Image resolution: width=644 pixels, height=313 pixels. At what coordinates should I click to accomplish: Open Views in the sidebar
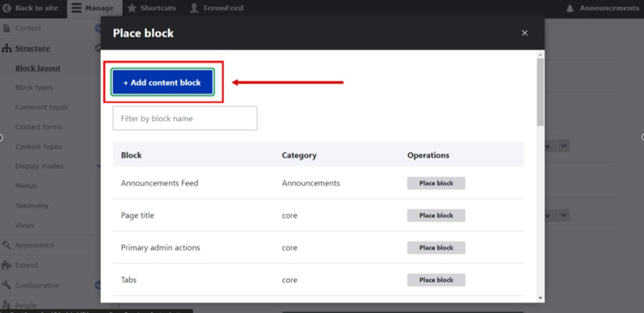point(24,225)
